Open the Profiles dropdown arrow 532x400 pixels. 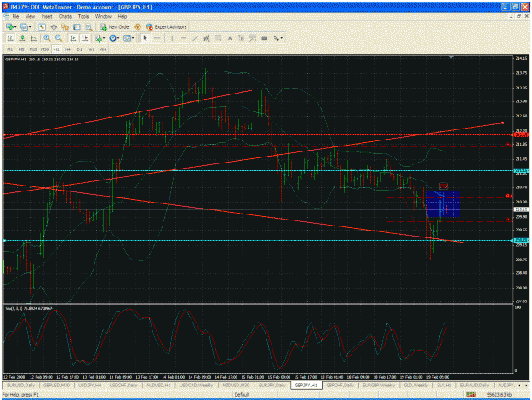coord(30,26)
